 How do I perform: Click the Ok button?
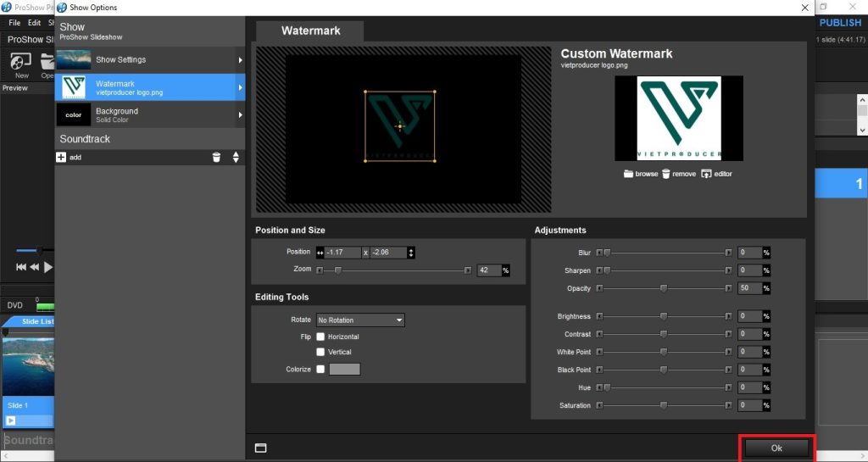[776, 448]
